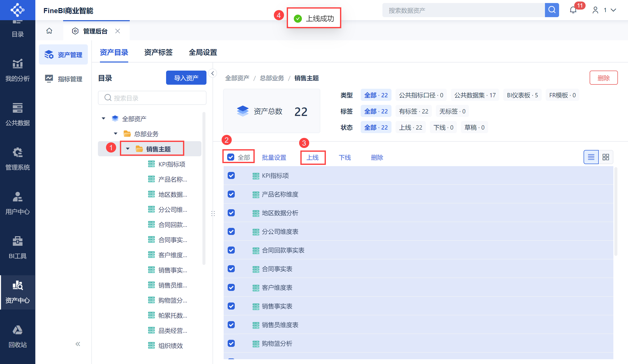
Task: Switch to grid card view layout
Action: tap(606, 157)
